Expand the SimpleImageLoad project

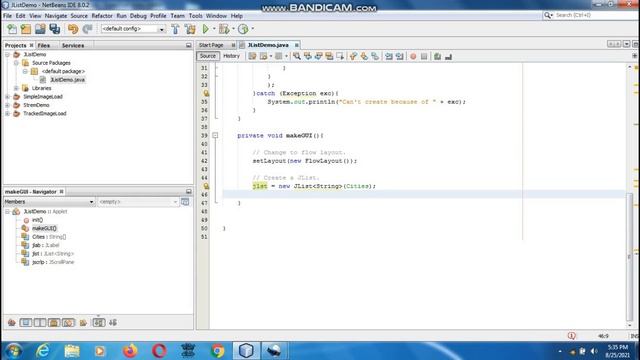pos(7,97)
